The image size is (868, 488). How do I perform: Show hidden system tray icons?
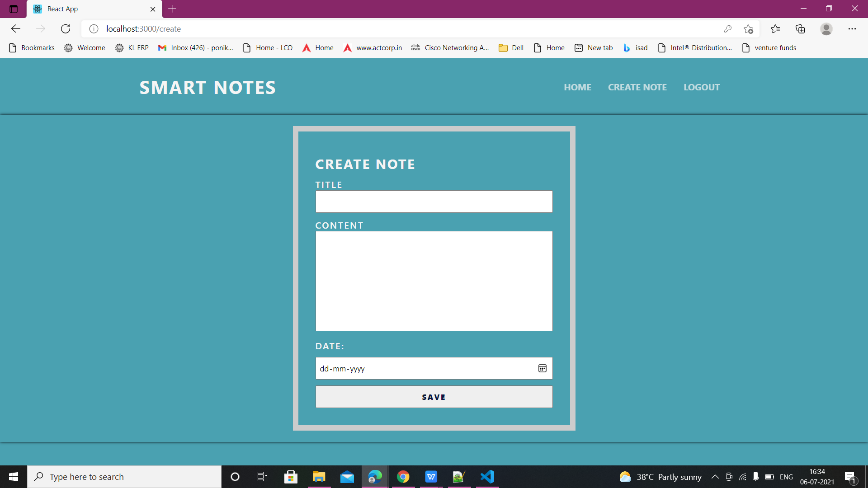coord(715,477)
